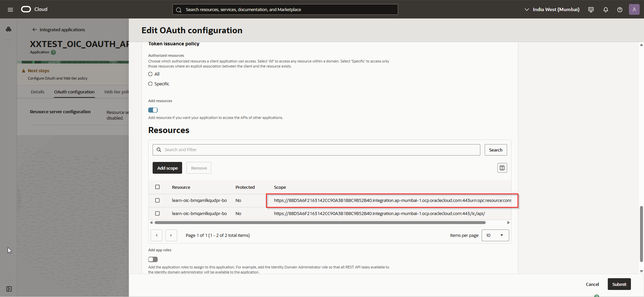Click the scope URL ending in /ic/api/
Viewport: 644px width, 297px height.
click(379, 214)
